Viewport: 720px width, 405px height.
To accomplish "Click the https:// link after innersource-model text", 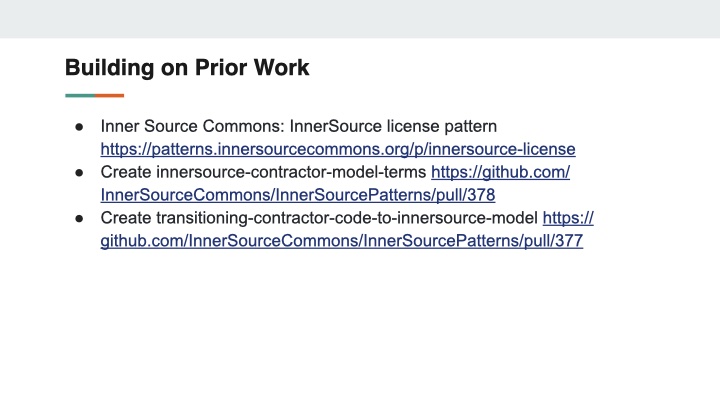I will (568, 218).
